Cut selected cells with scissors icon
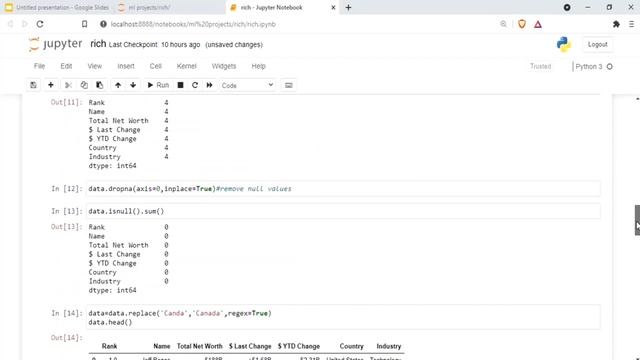640x360 pixels. coord(68,85)
